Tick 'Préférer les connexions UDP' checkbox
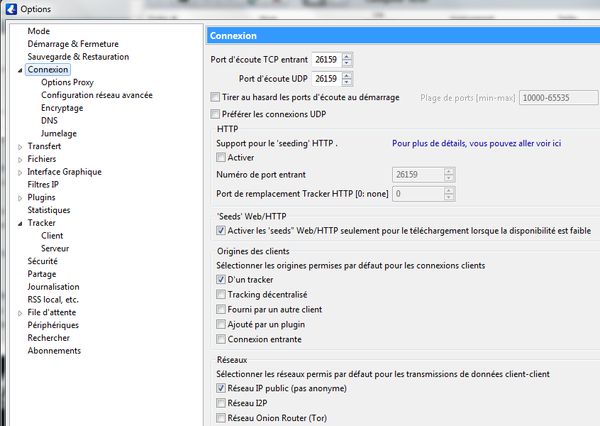The image size is (600, 426). click(x=215, y=114)
